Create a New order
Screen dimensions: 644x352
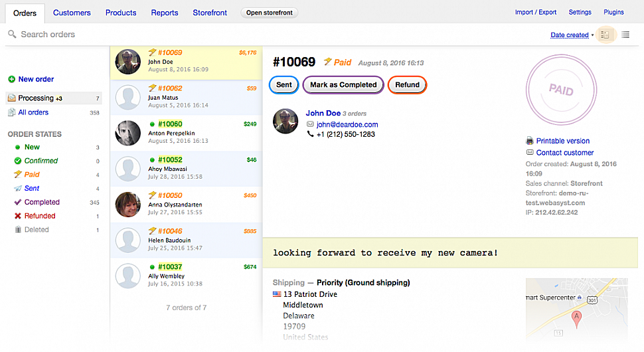coord(36,79)
